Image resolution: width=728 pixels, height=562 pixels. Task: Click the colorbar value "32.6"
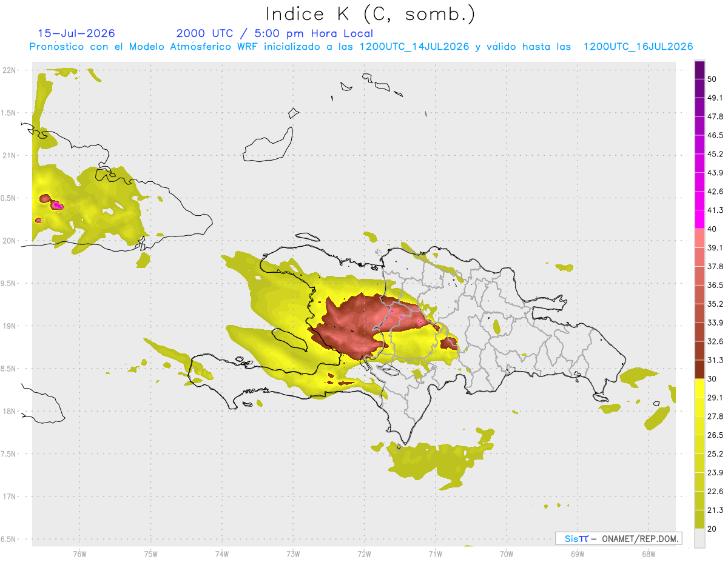[715, 341]
